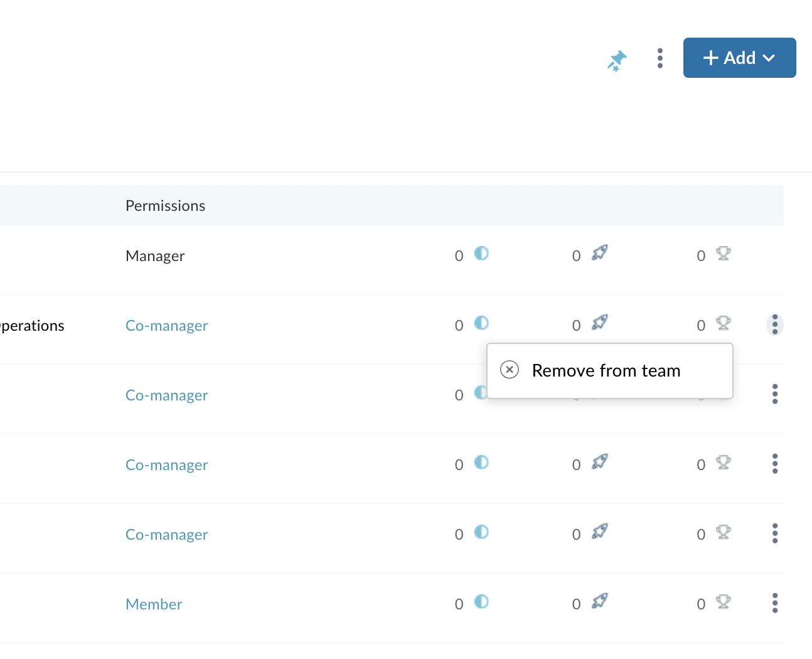Click the rocket icon in Manager row

[x=600, y=254]
